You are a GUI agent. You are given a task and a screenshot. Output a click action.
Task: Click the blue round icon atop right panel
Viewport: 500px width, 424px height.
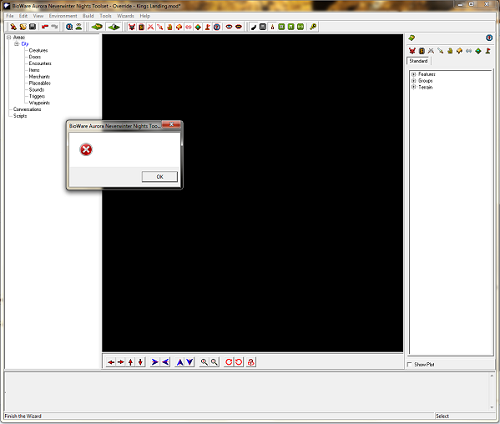click(489, 38)
